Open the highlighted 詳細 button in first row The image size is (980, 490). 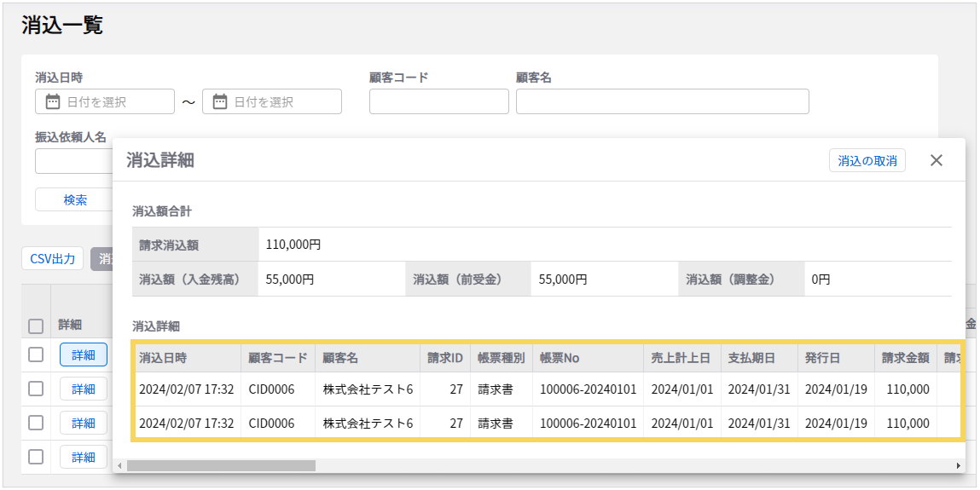[83, 355]
